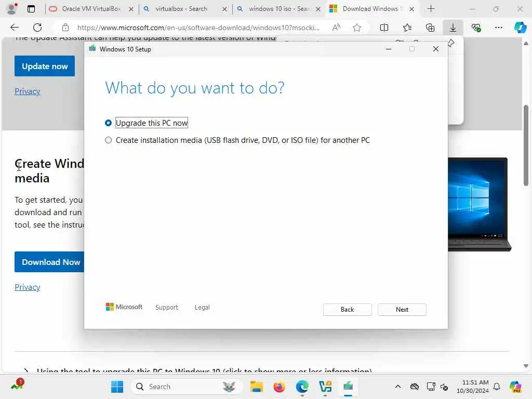Screen dimensions: 532x399
Task: Refresh the current page
Action: tap(37, 28)
